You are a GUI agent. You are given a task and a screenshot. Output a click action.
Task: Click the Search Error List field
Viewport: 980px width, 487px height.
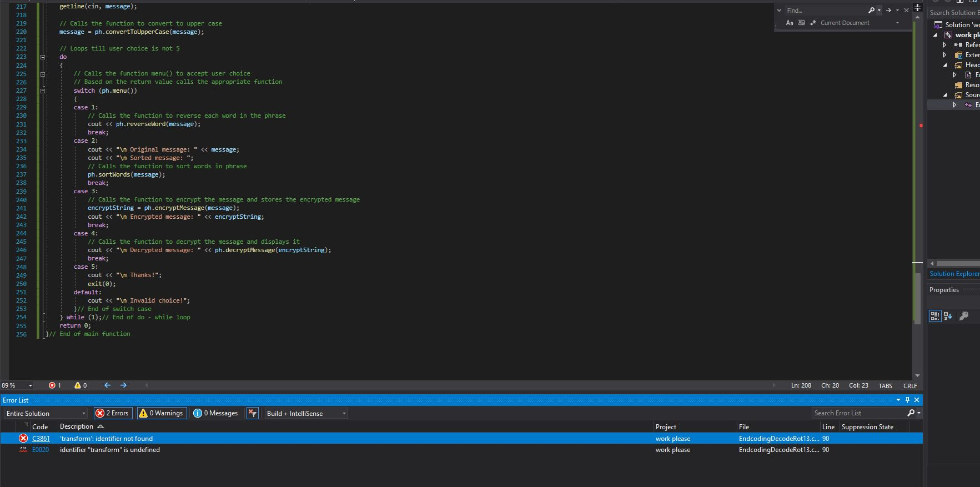point(858,413)
